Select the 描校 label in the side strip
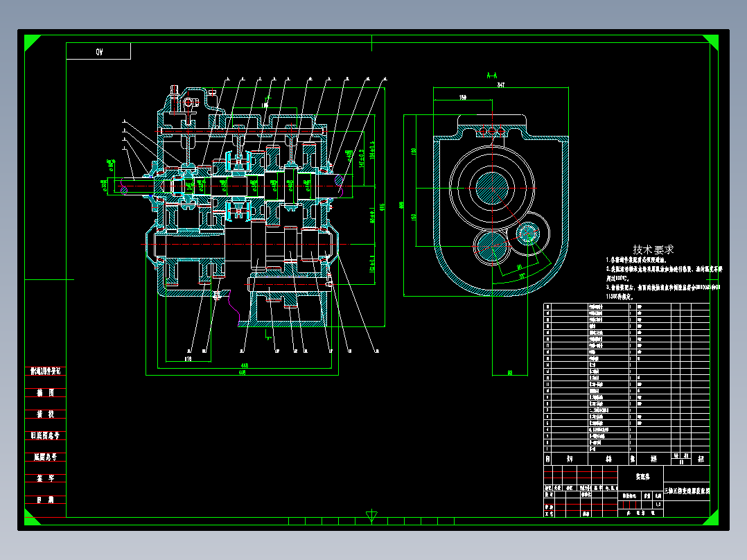 (46, 414)
